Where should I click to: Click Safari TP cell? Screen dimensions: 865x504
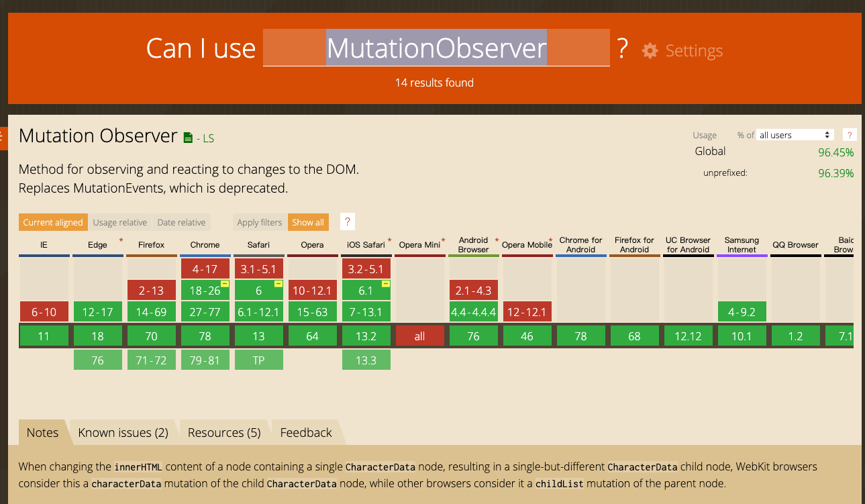[259, 360]
